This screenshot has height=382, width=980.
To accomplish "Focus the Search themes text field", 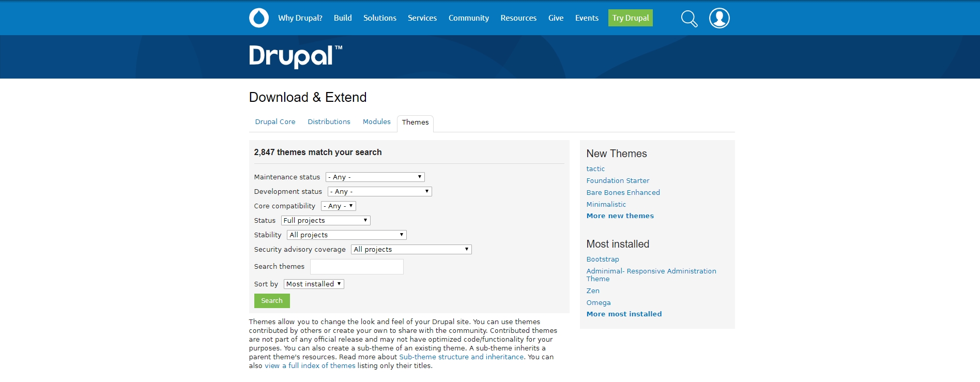I will click(357, 267).
